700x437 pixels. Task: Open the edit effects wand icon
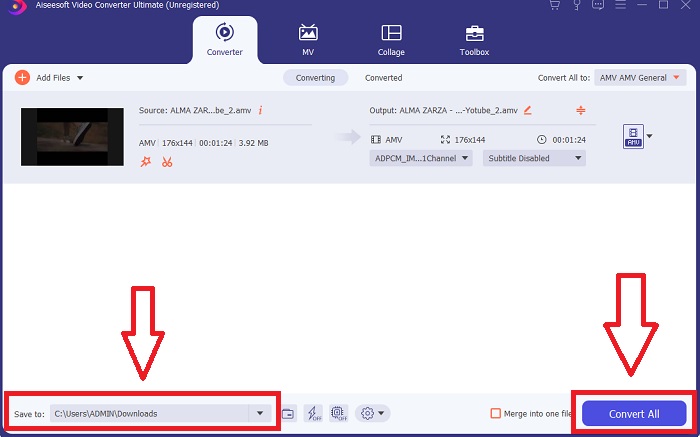click(x=146, y=162)
